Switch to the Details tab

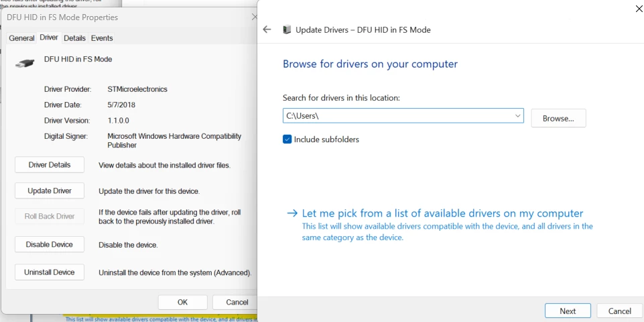click(75, 38)
